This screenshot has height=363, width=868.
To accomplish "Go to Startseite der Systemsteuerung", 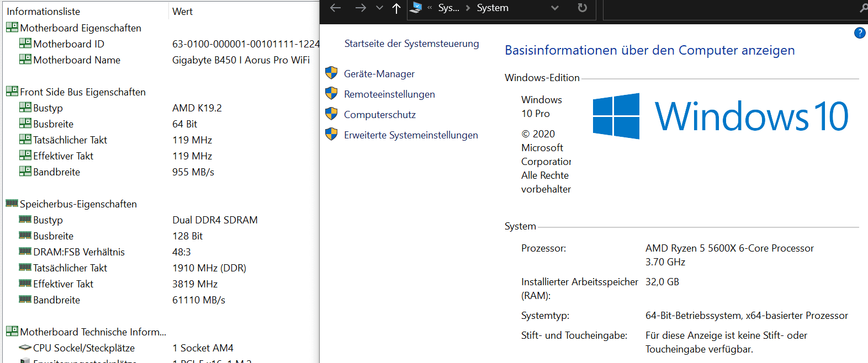I will click(411, 44).
